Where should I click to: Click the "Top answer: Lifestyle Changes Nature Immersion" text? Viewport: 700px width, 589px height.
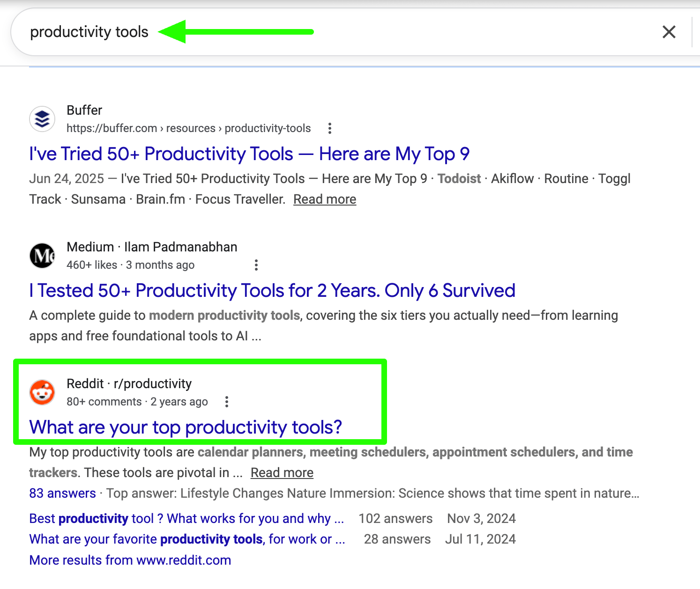click(373, 493)
